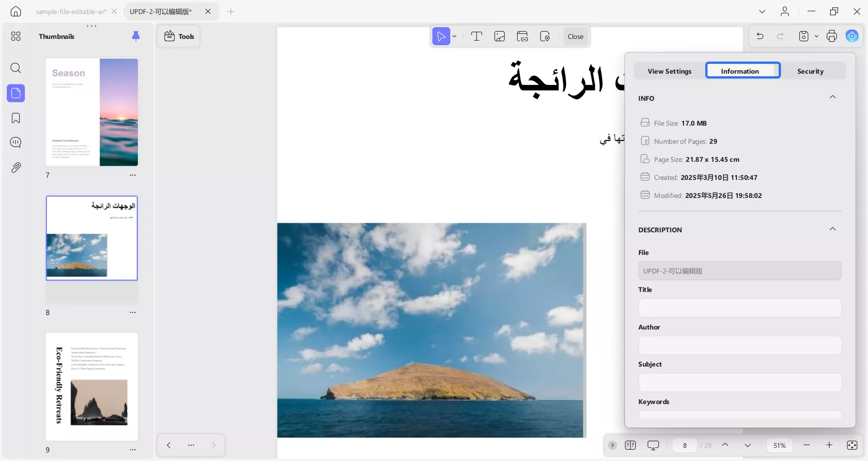868x461 pixels.
Task: Select the Image insert tool
Action: 500,37
